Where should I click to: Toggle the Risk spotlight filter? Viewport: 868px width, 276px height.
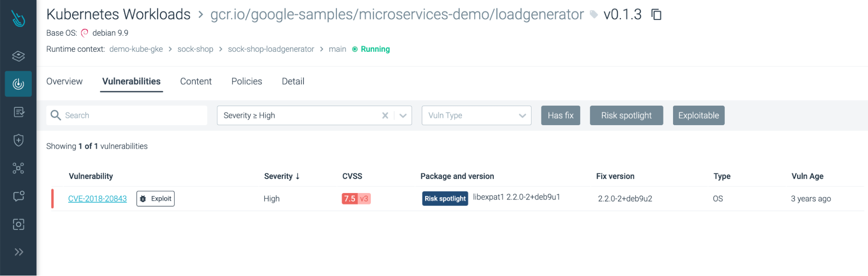[626, 116]
